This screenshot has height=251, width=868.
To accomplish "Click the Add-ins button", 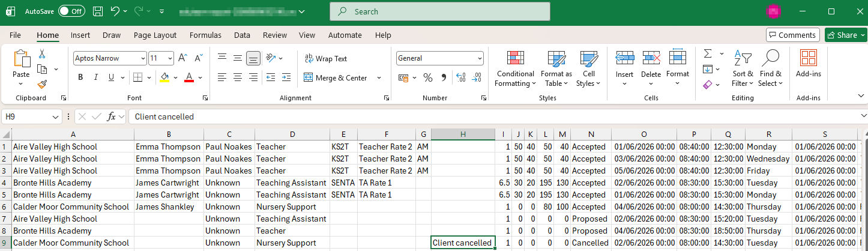I will pos(809,64).
